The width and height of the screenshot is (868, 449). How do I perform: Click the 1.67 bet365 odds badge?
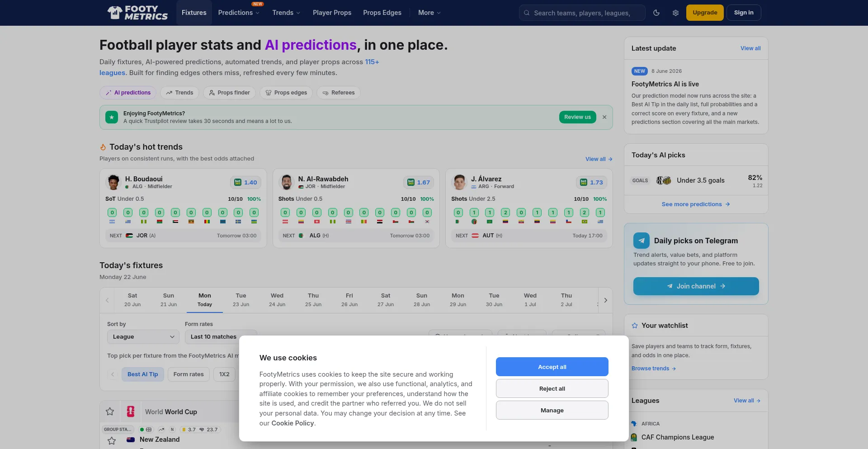419,182
